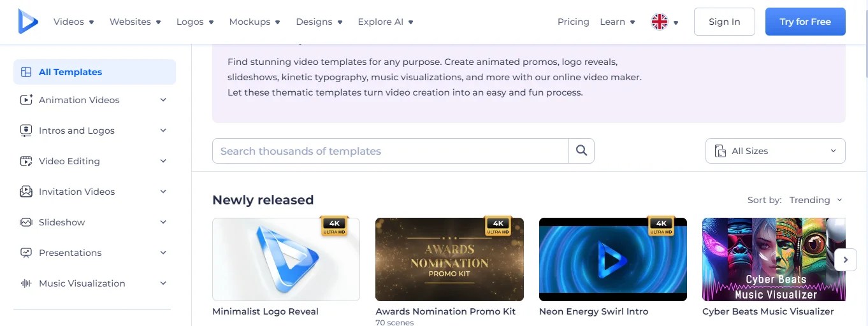Screen dimensions: 868x326
Task: Click the UK flag language icon
Action: 659,22
